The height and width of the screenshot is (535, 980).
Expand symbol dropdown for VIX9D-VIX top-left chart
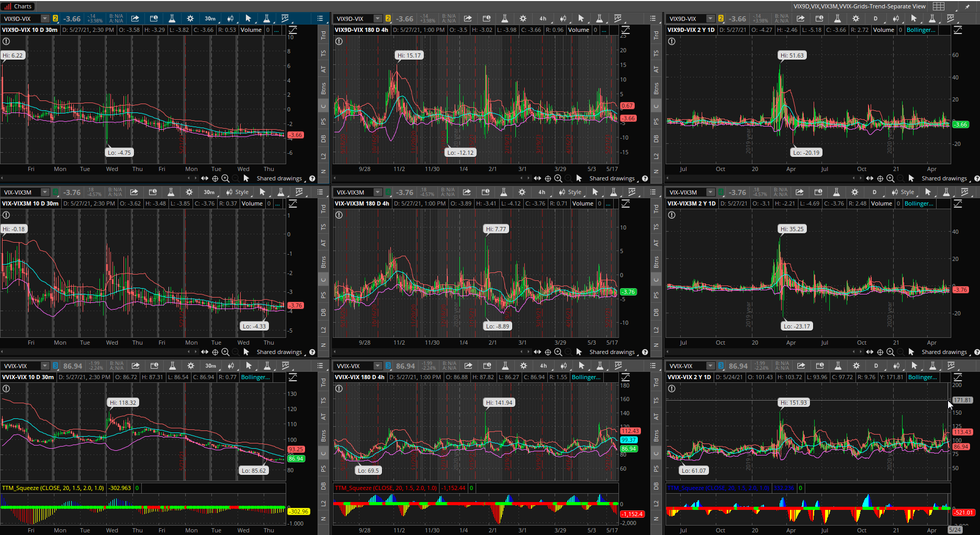[45, 18]
